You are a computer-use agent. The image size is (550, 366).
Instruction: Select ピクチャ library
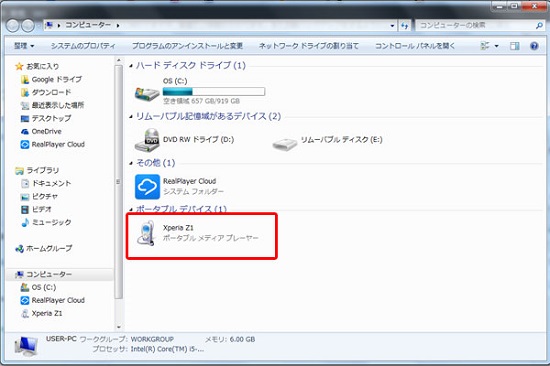(39, 196)
